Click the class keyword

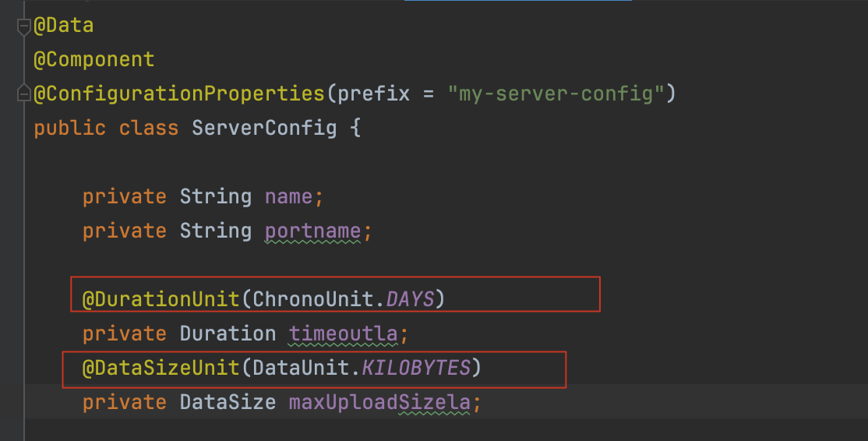[149, 128]
